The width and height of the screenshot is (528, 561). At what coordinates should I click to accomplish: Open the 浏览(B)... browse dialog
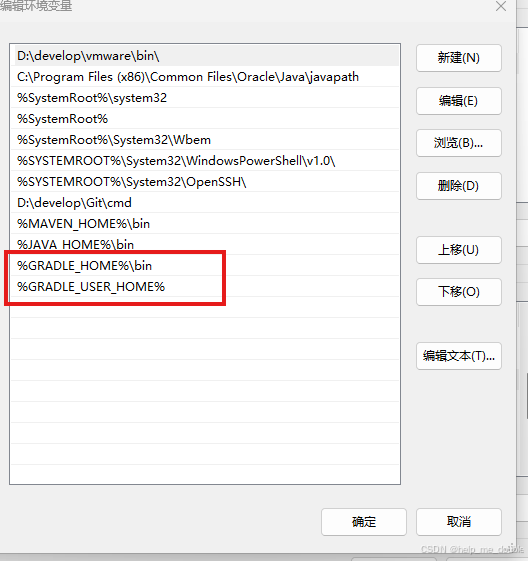[x=459, y=143]
